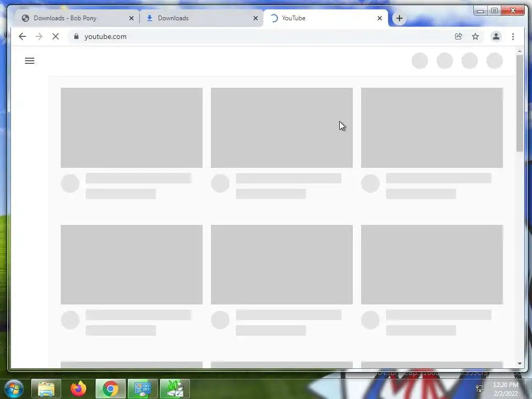Open Windows Explorer from the taskbar
The width and height of the screenshot is (532, 399).
coord(46,389)
